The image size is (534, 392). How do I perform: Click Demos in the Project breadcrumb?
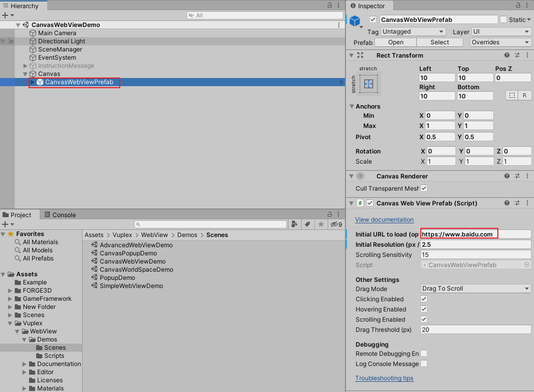[x=187, y=234]
